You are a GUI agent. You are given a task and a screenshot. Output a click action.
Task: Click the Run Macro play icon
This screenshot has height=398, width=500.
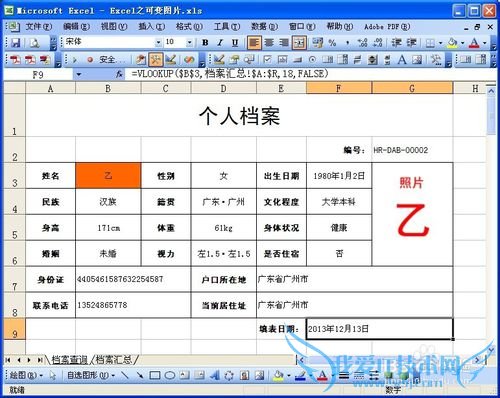pyautogui.click(x=75, y=60)
